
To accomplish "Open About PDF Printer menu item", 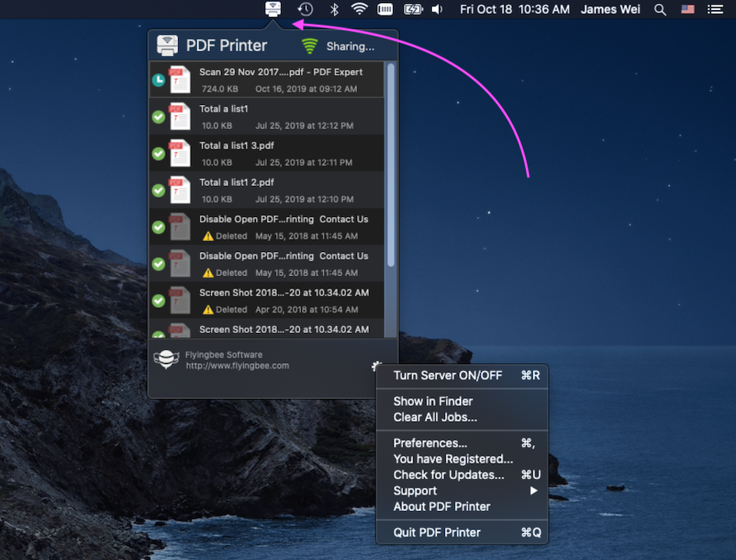I will pos(462,507).
